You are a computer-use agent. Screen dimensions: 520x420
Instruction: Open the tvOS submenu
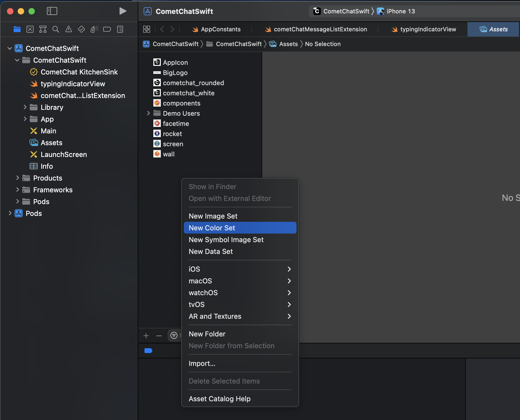[240, 304]
